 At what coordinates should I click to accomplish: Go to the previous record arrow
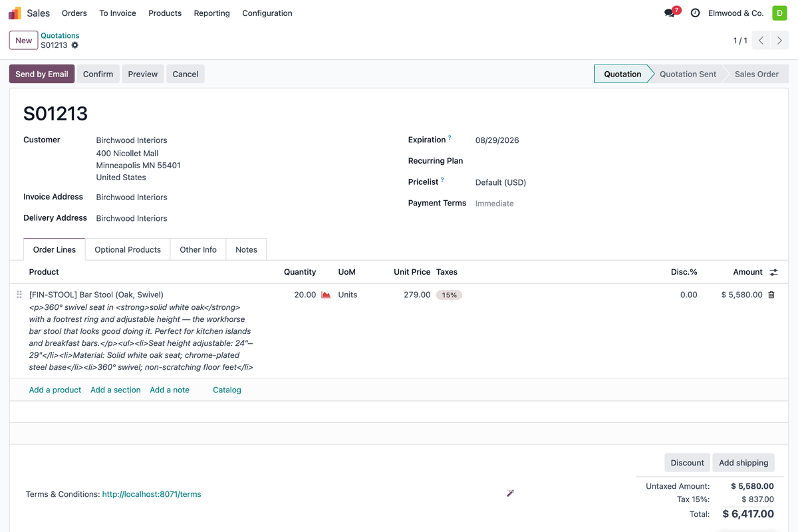[761, 41]
